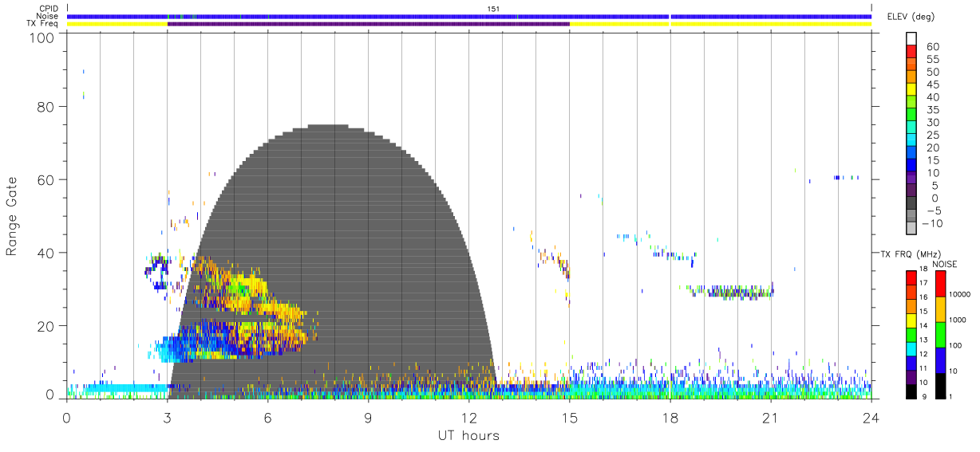
Task: Click the '−5' label on ELEV scale
Action: 935,210
